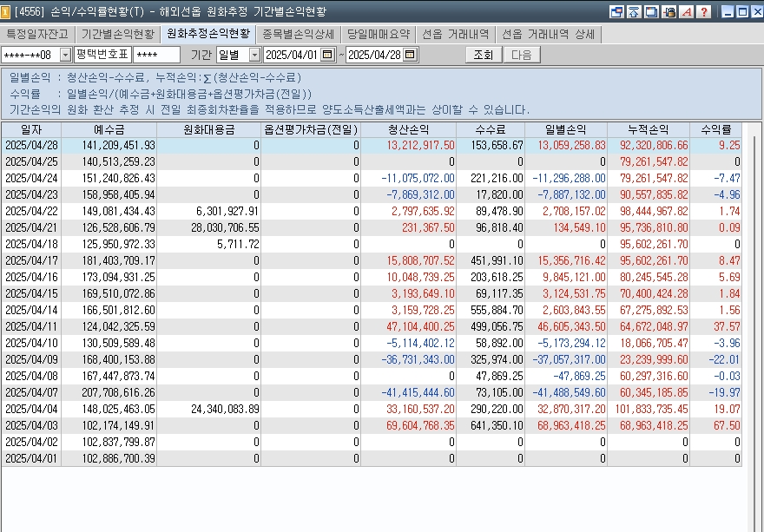Click fee value 555,884.70

pyautogui.click(x=491, y=310)
